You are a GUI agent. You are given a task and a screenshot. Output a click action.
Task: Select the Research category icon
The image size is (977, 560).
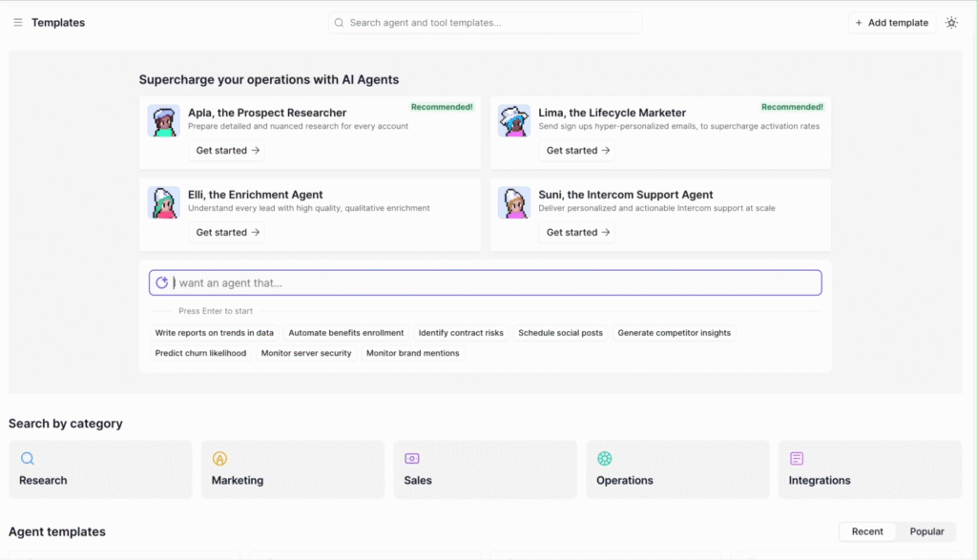27,458
